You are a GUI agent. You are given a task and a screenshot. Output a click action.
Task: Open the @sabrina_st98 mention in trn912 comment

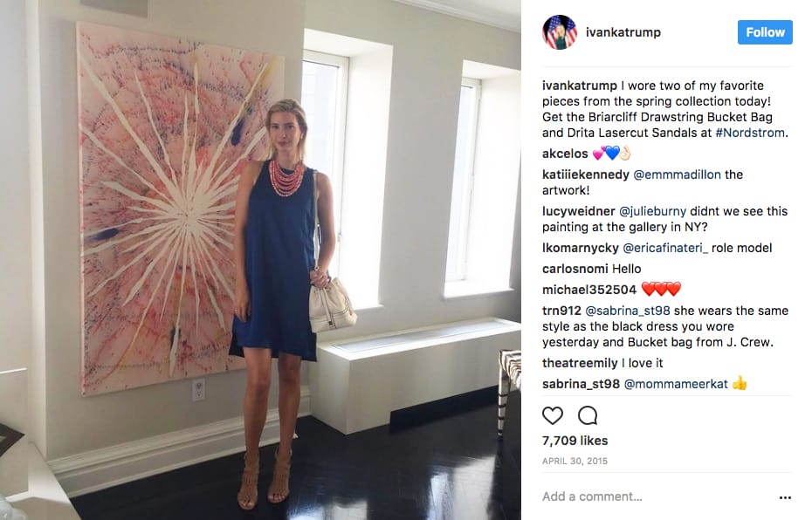click(x=628, y=311)
